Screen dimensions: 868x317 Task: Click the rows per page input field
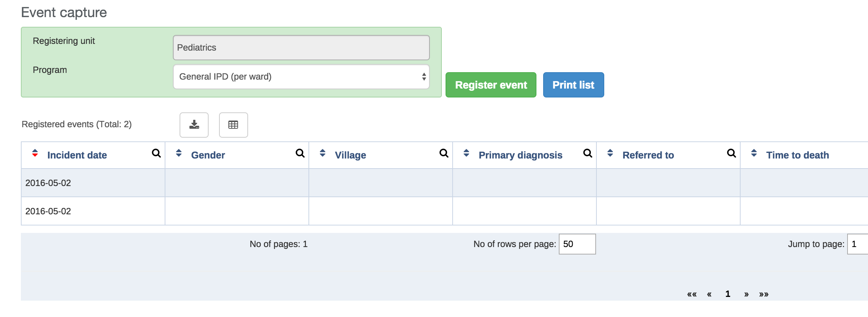(577, 244)
